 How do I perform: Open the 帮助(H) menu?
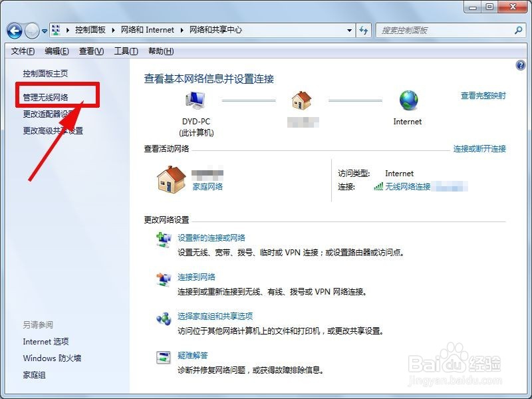coord(161,51)
